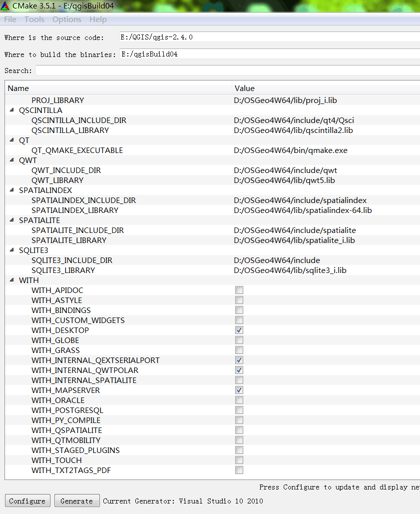Open the Help menu

point(98,19)
